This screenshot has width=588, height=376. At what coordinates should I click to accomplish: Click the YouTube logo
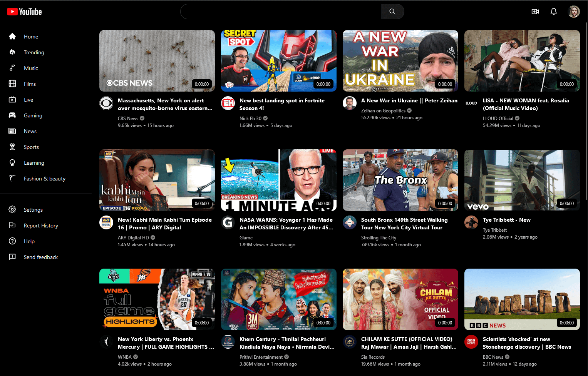point(24,12)
